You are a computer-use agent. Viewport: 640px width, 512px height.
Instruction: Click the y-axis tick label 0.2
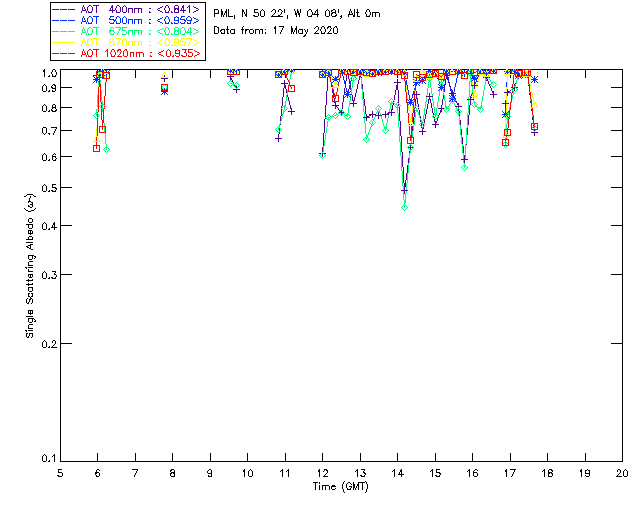point(46,343)
